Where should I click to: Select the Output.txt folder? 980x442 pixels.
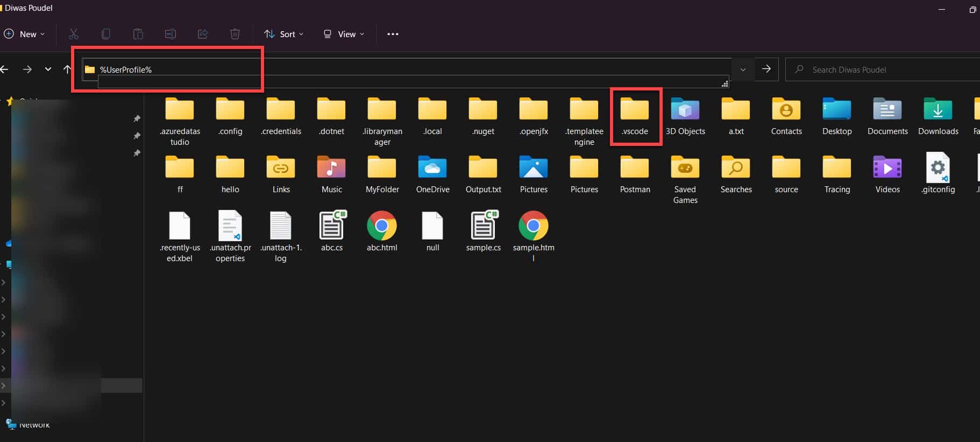coord(483,175)
